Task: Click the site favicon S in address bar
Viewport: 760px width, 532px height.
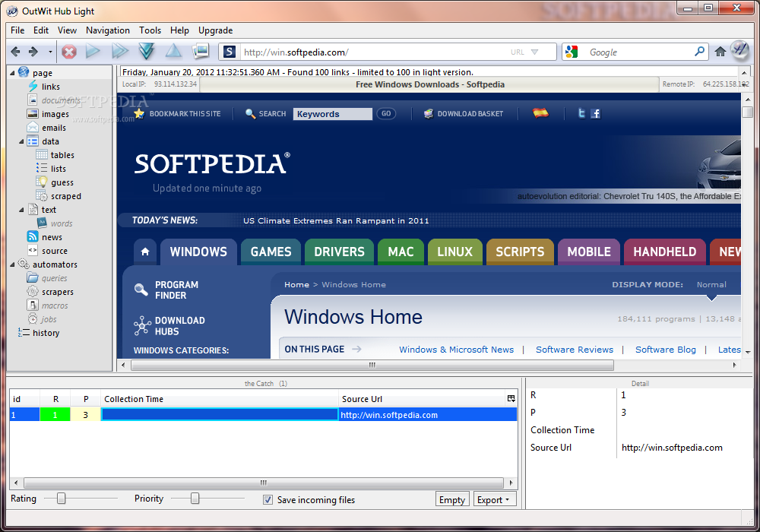Action: [x=230, y=52]
